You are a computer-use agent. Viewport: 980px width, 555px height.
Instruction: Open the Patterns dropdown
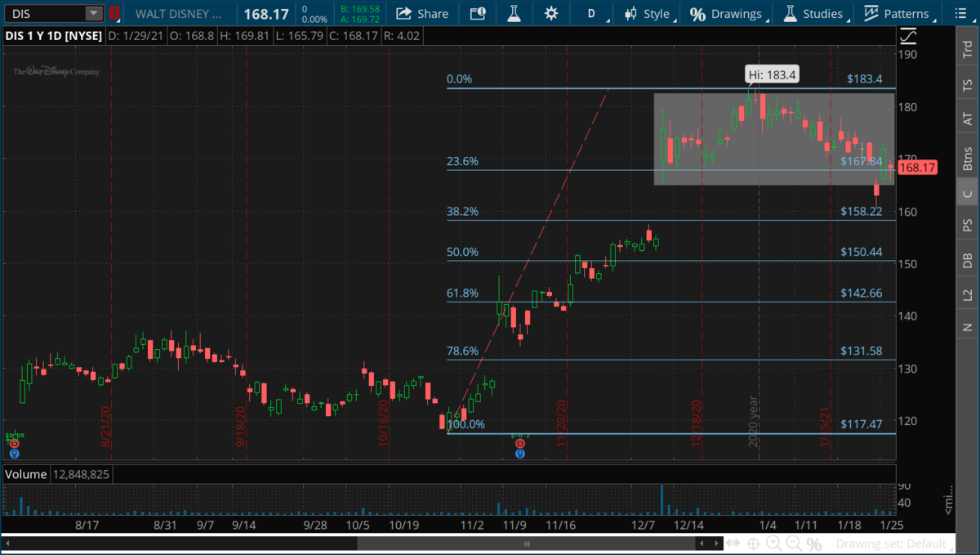tap(900, 13)
